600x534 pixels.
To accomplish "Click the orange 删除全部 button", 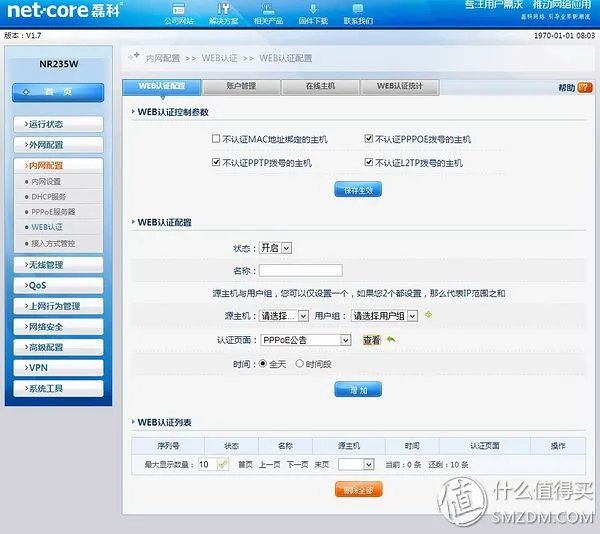I will [x=359, y=490].
